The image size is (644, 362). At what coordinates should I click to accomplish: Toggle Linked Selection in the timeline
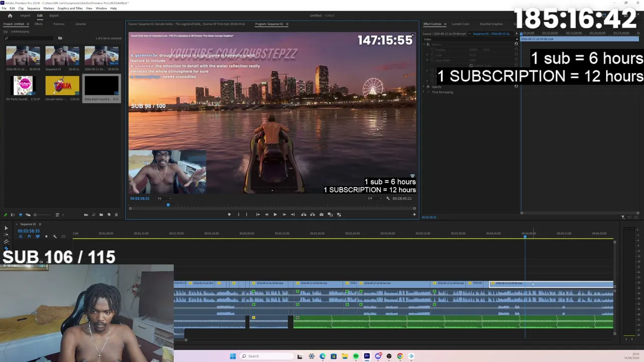coord(38,236)
